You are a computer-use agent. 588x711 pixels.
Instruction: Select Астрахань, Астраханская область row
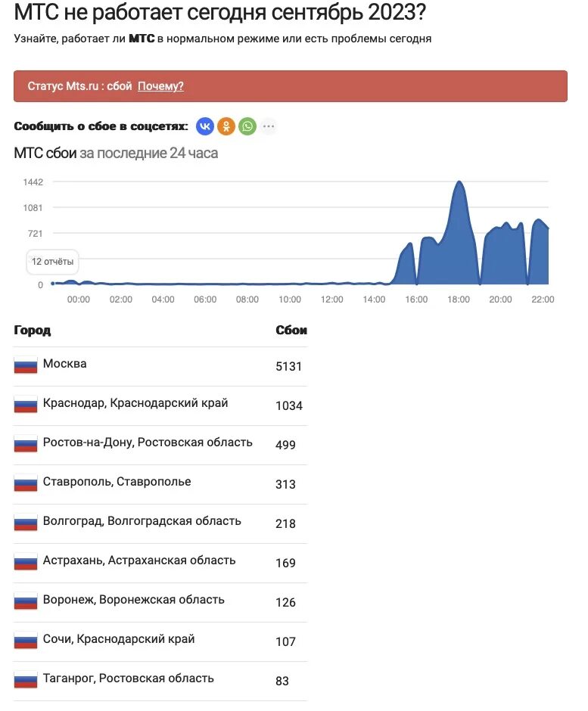pos(160,564)
